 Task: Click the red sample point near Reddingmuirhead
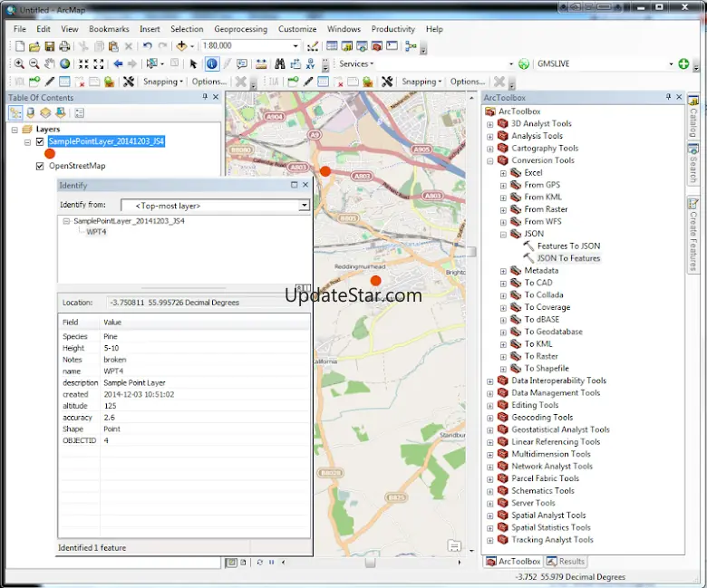pos(375,281)
